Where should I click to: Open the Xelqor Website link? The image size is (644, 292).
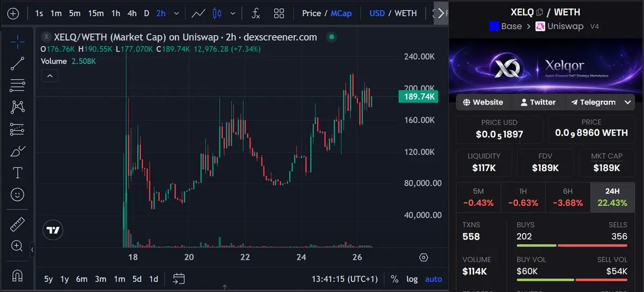(x=483, y=102)
